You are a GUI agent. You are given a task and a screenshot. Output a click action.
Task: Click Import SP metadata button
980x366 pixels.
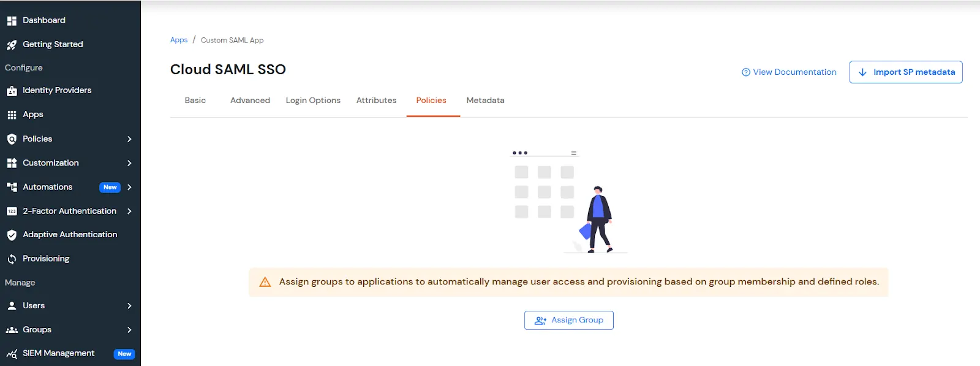(906, 72)
